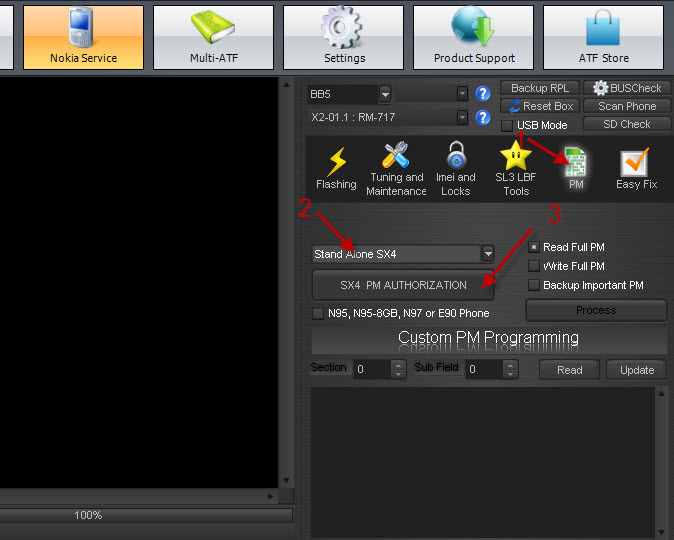Viewport: 674px width, 540px height.
Task: Click the black log output panel
Action: pyautogui.click(x=139, y=282)
